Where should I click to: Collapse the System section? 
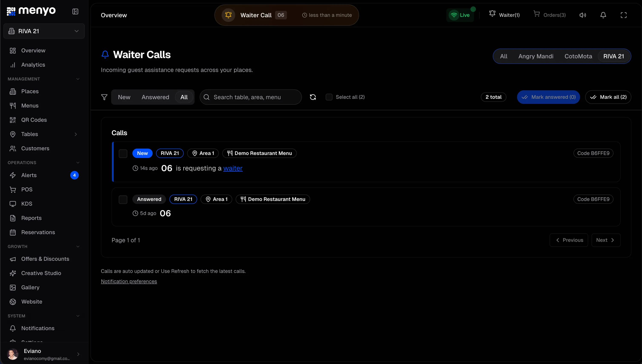click(x=78, y=316)
